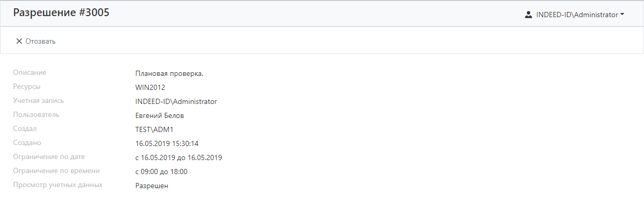
Task: Expand the INDEED-ID\Administrator account dropdown arrow
Action: point(622,15)
